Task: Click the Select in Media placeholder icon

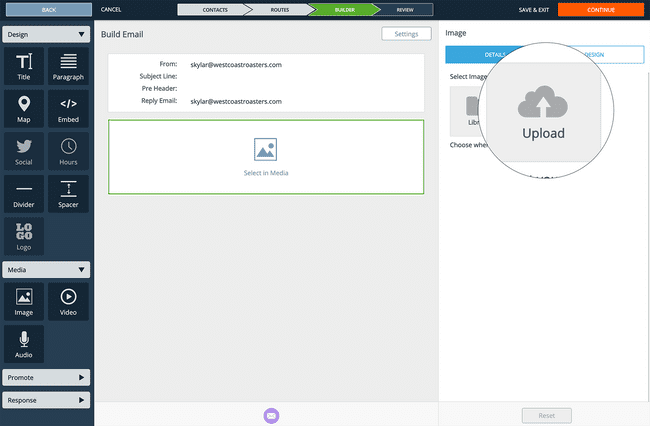Action: [x=265, y=149]
